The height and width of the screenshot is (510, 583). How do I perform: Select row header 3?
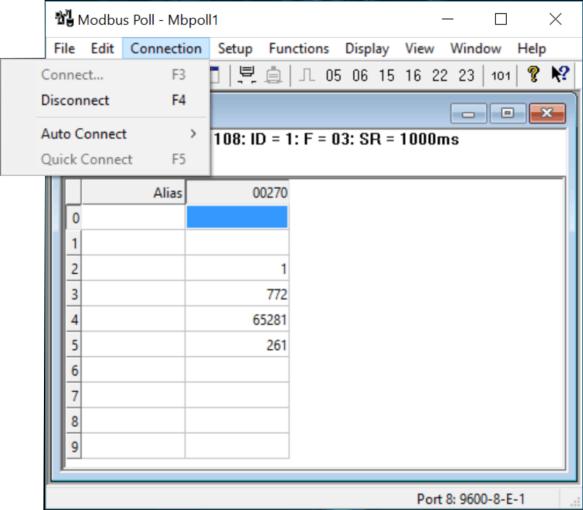[74, 294]
